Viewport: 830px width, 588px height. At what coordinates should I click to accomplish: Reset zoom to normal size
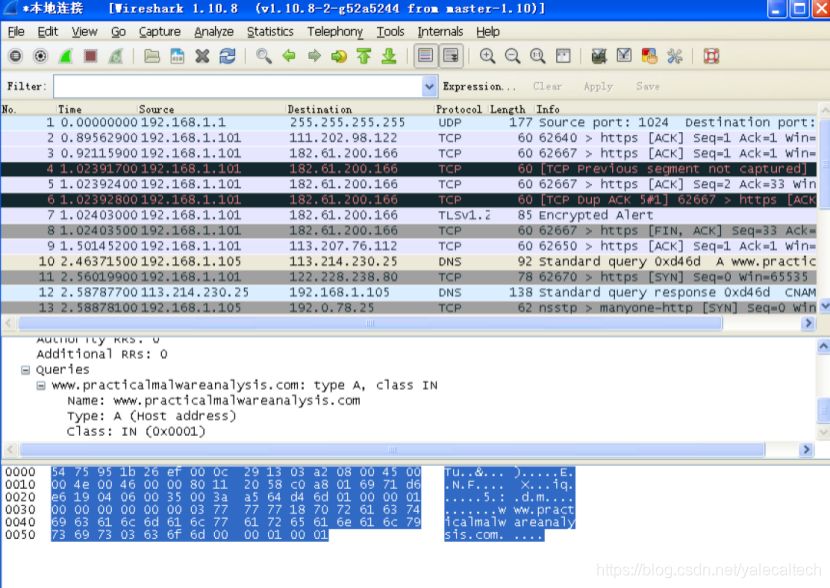[538, 56]
